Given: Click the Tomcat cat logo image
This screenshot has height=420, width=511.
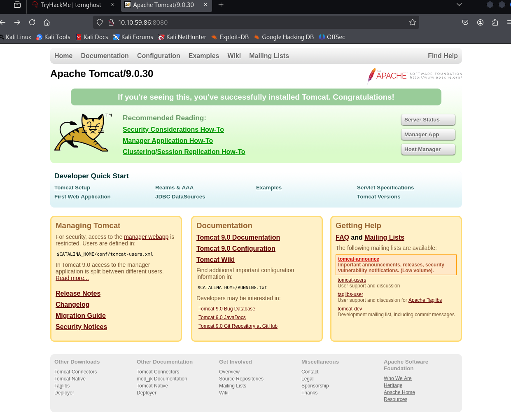Looking at the screenshot, I should coord(83,133).
